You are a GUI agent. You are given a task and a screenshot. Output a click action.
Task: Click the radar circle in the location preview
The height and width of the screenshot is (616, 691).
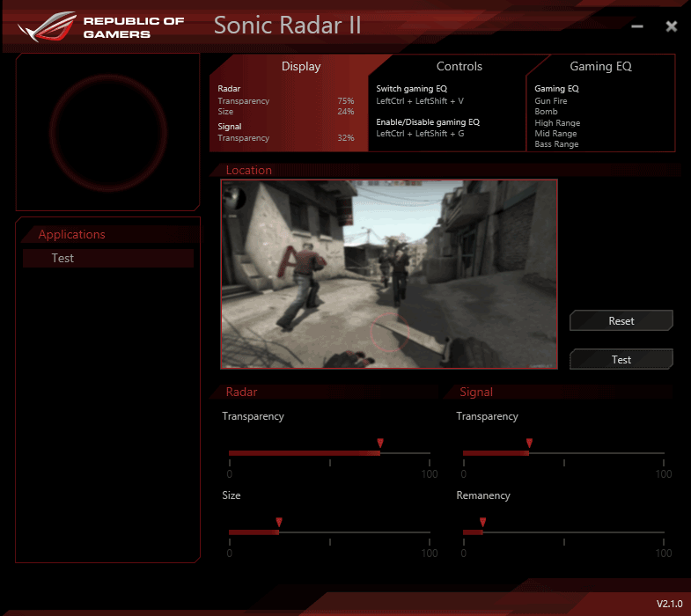pyautogui.click(x=390, y=333)
